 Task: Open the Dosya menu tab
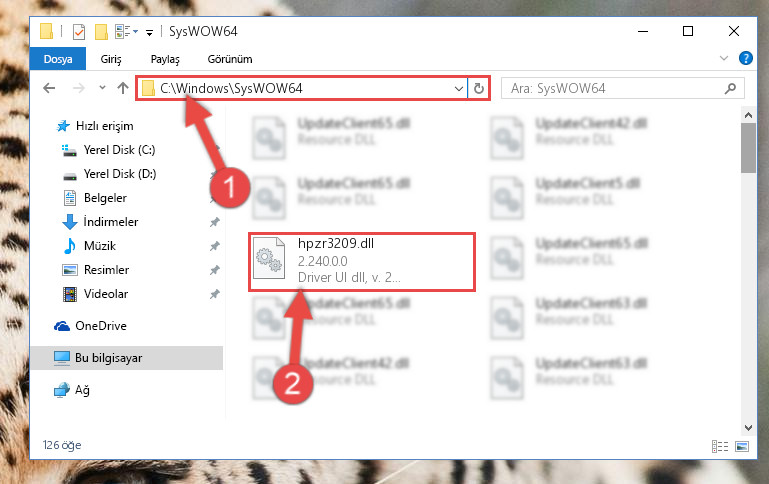point(58,59)
